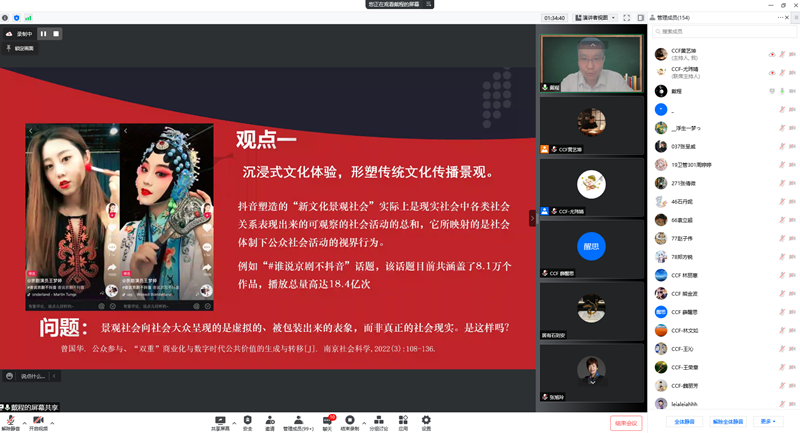Viewport: 800px width, 433px height.
Task: Collapse the video strip arrow
Action: click(x=532, y=218)
